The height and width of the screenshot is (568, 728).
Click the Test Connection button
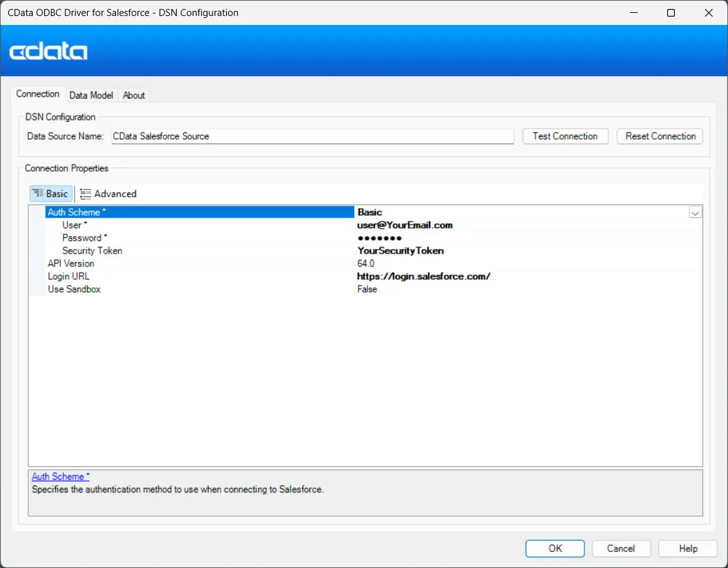(565, 136)
